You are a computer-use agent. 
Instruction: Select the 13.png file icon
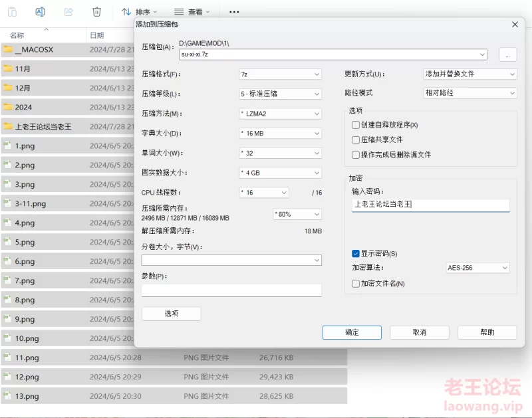[x=7, y=396]
